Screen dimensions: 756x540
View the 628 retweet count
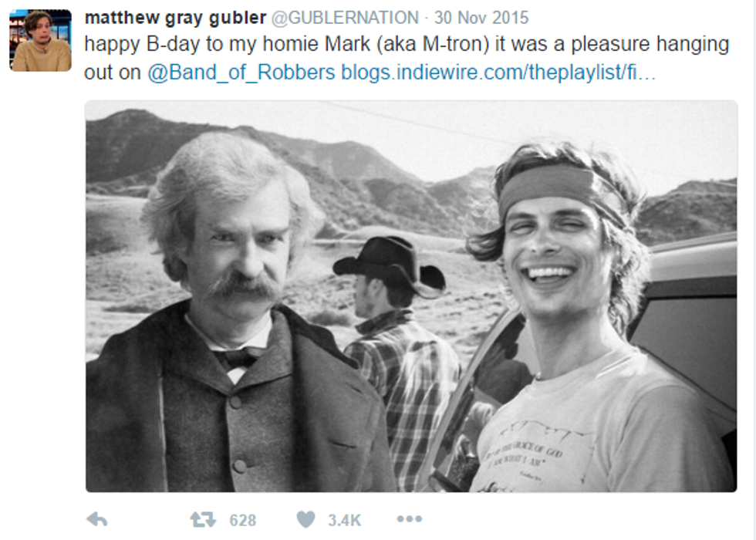242,520
